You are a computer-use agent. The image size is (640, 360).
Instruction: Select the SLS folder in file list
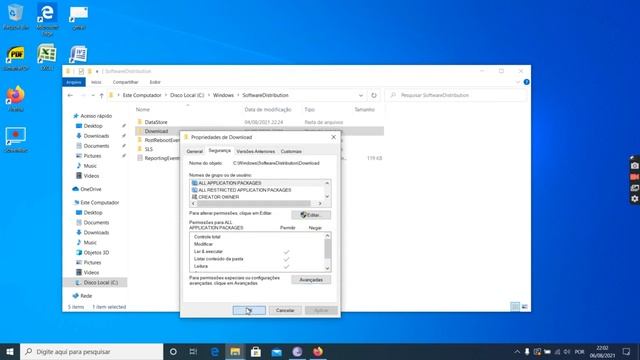pyautogui.click(x=148, y=149)
